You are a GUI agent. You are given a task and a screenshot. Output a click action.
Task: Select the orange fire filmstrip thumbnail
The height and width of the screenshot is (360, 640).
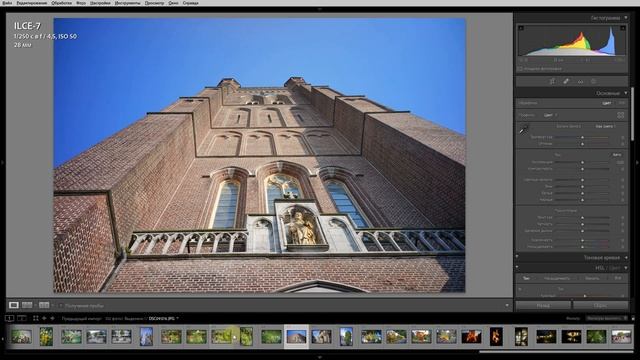click(471, 337)
